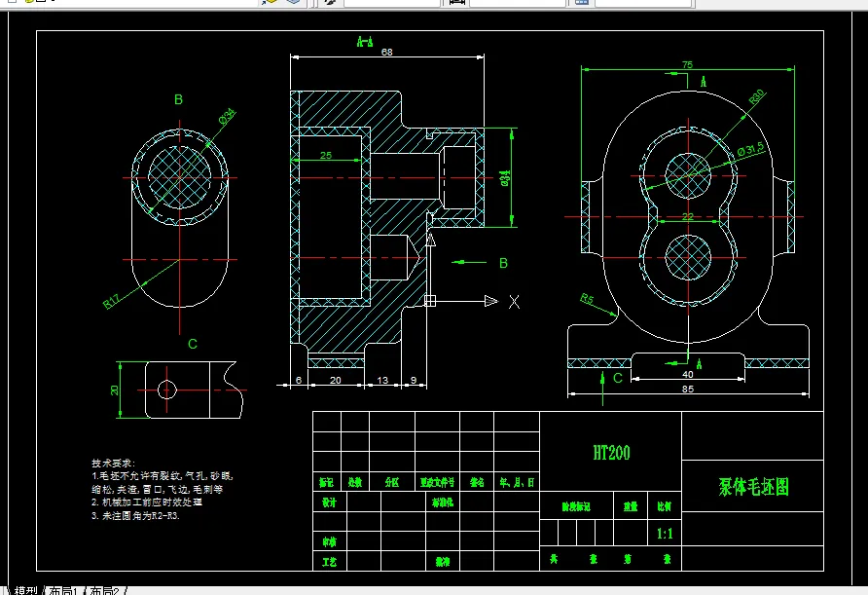
Task: Click the B direction arrow label near the UCS icon
Action: (503, 263)
